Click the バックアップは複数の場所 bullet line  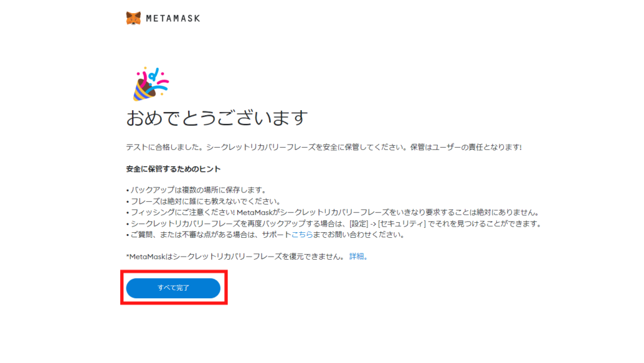tap(196, 190)
